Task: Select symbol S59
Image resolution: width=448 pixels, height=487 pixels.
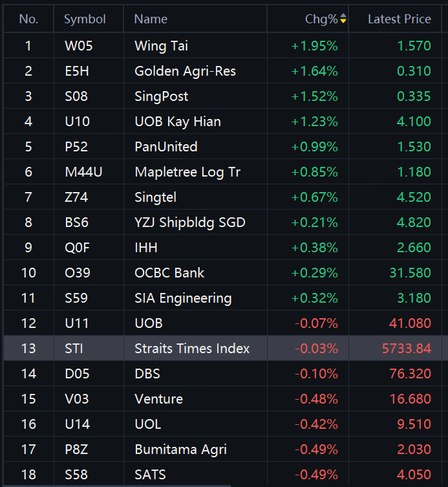Action: coord(76,299)
